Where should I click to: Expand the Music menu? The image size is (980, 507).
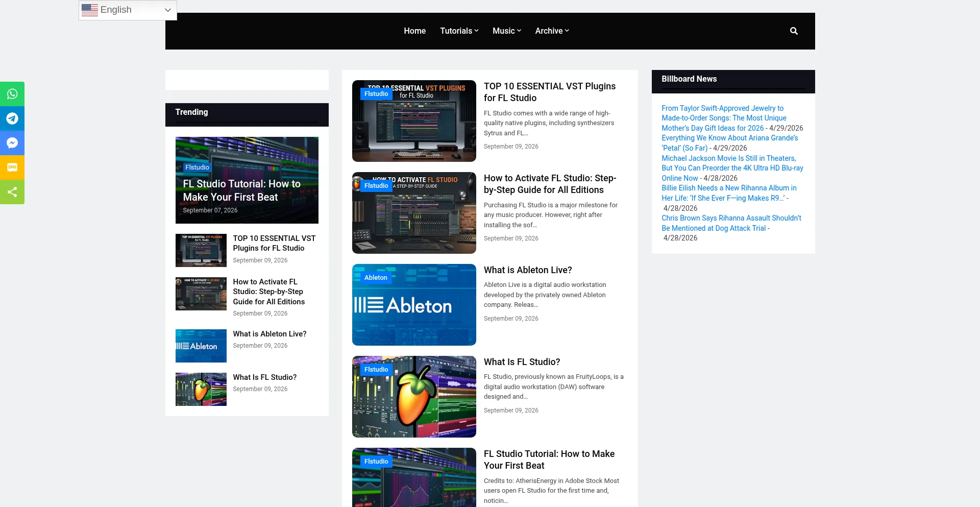pos(507,31)
